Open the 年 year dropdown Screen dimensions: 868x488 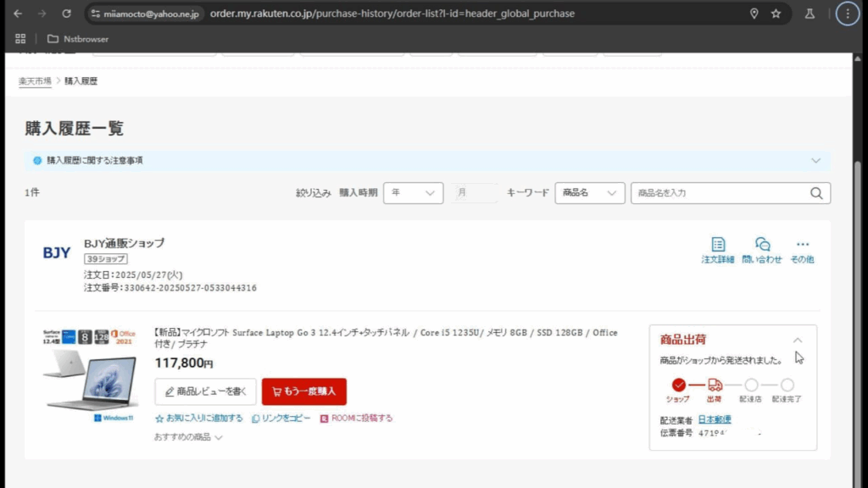pyautogui.click(x=413, y=193)
